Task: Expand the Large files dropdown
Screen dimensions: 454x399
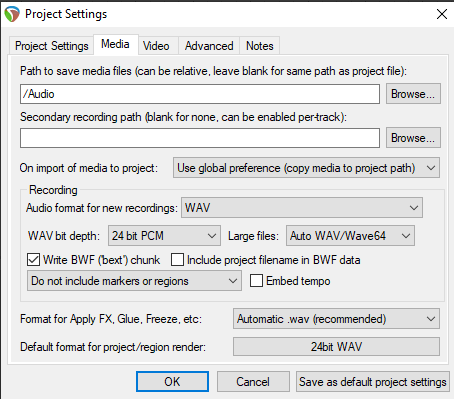Action: tap(350, 236)
